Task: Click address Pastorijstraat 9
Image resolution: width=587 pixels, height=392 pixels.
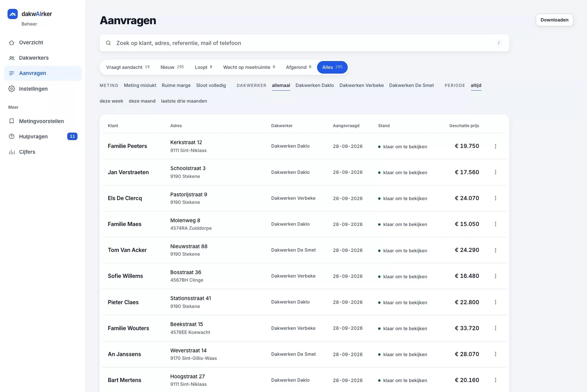Action: click(x=189, y=195)
